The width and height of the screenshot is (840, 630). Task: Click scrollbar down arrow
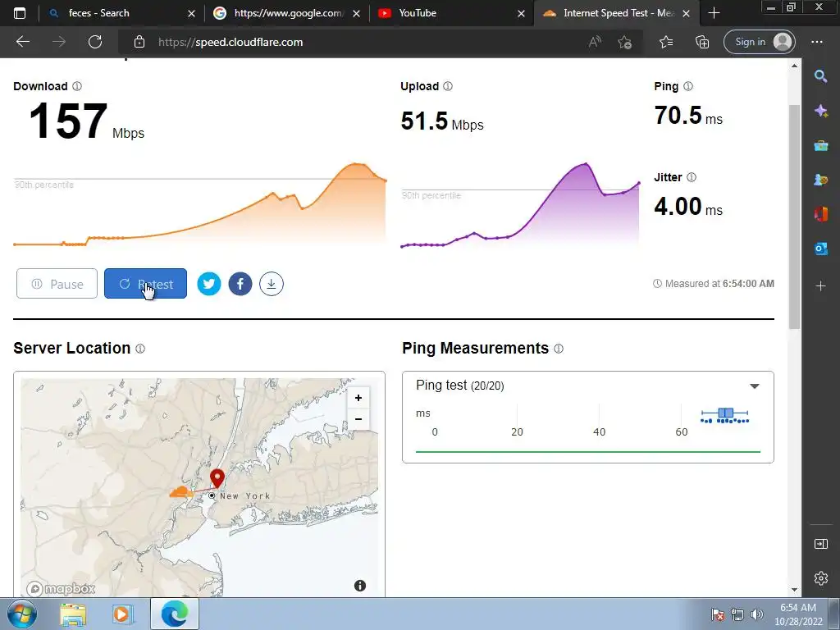(x=794, y=590)
